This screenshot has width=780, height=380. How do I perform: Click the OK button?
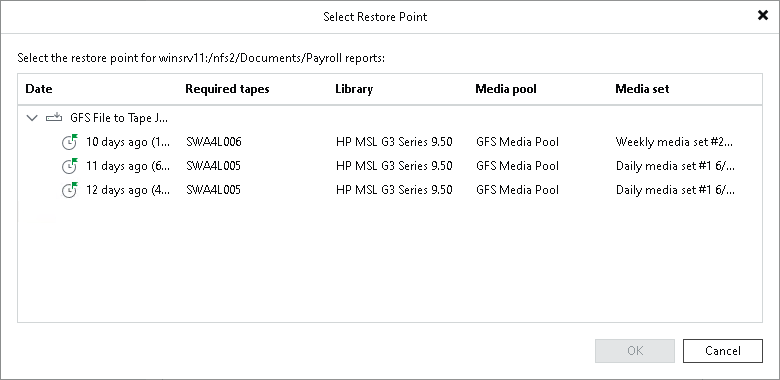point(635,351)
